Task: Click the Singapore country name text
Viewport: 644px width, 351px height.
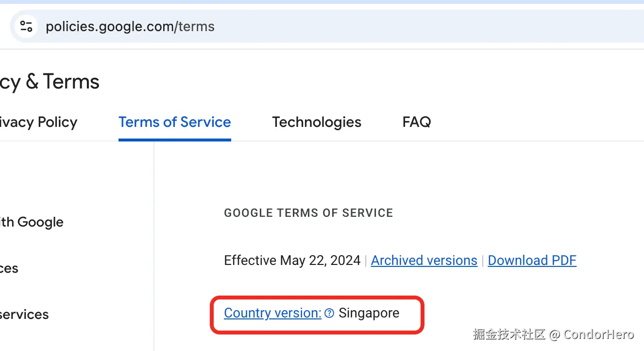Action: pos(369,313)
